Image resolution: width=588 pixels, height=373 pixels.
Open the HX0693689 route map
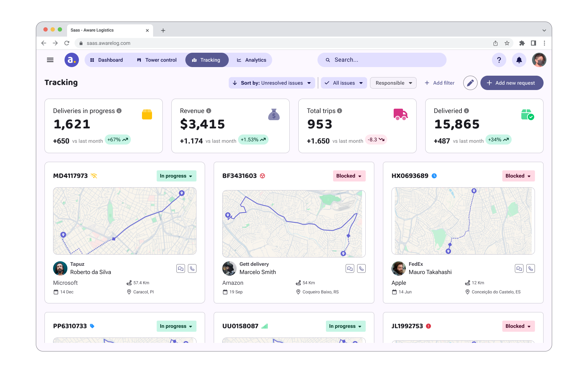tap(463, 221)
